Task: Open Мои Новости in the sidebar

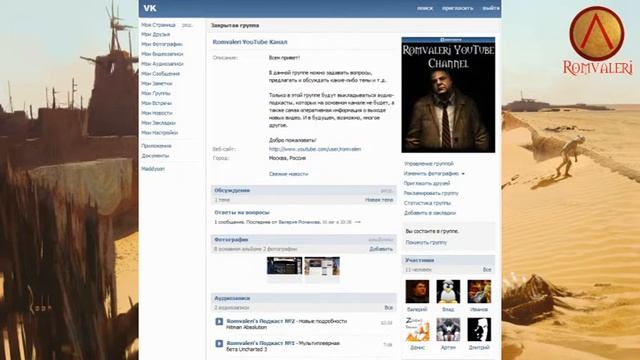Action: coord(157,113)
